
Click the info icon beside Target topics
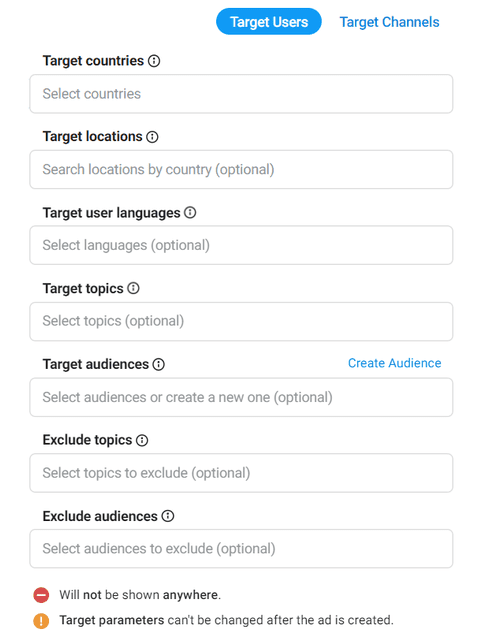[134, 288]
